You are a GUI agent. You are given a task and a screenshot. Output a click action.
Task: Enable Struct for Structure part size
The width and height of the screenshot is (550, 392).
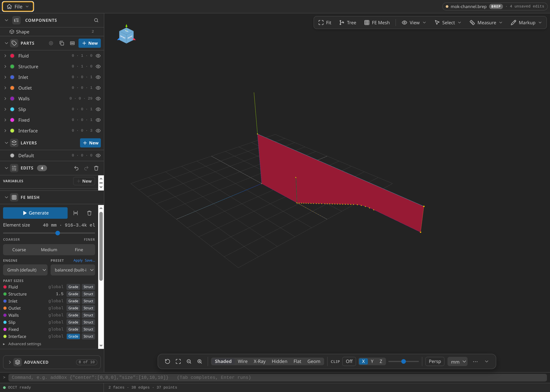pyautogui.click(x=88, y=294)
